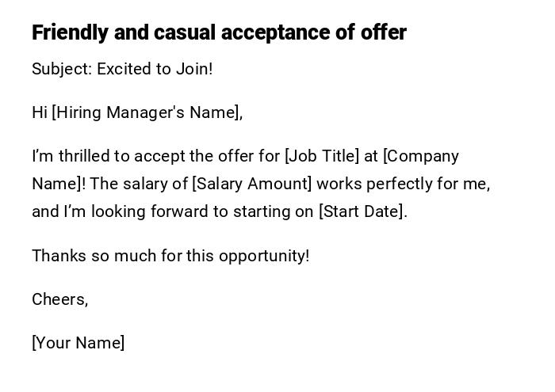Select the [Salary Amount] placeholder
Image resolution: width=555 pixels, height=392 pixels.
click(x=252, y=184)
